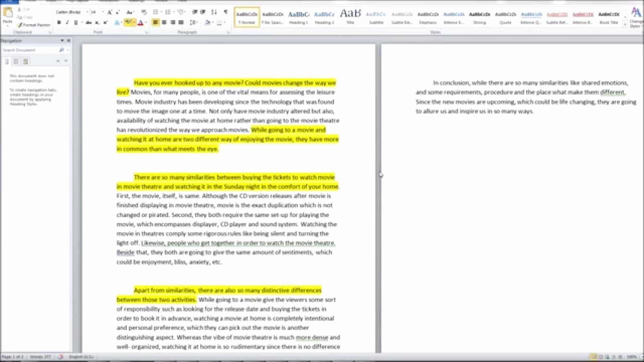The height and width of the screenshot is (362, 644).
Task: Click the Bullets list icon
Action: point(155,12)
